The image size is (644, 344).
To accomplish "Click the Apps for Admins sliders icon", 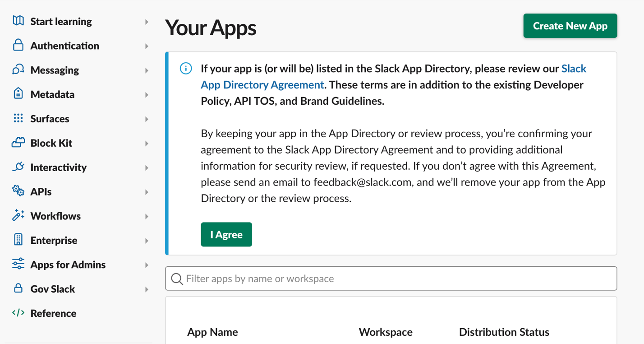I will tap(18, 264).
